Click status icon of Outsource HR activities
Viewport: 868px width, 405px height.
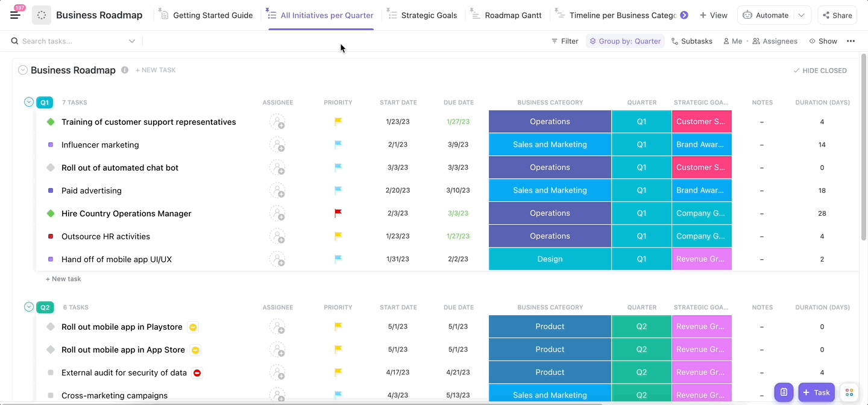[x=51, y=236]
